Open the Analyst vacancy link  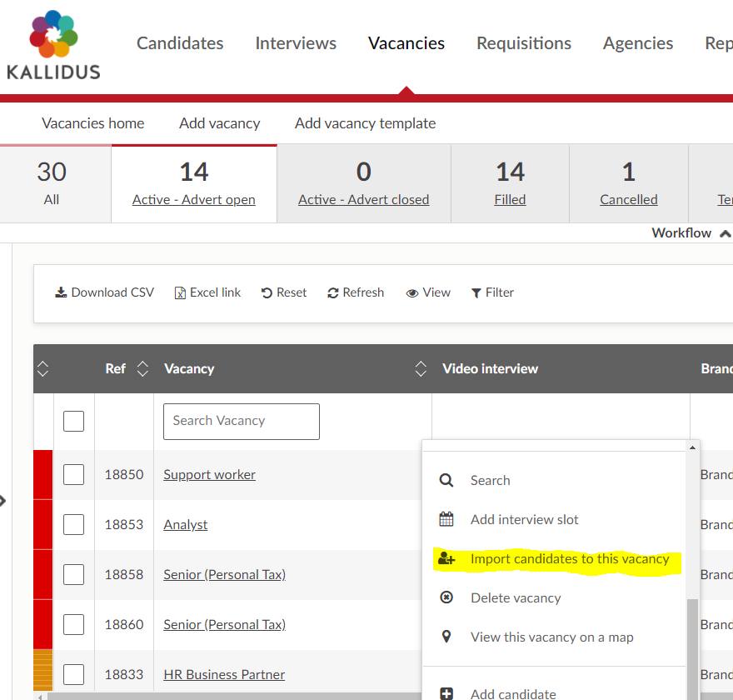click(x=185, y=524)
